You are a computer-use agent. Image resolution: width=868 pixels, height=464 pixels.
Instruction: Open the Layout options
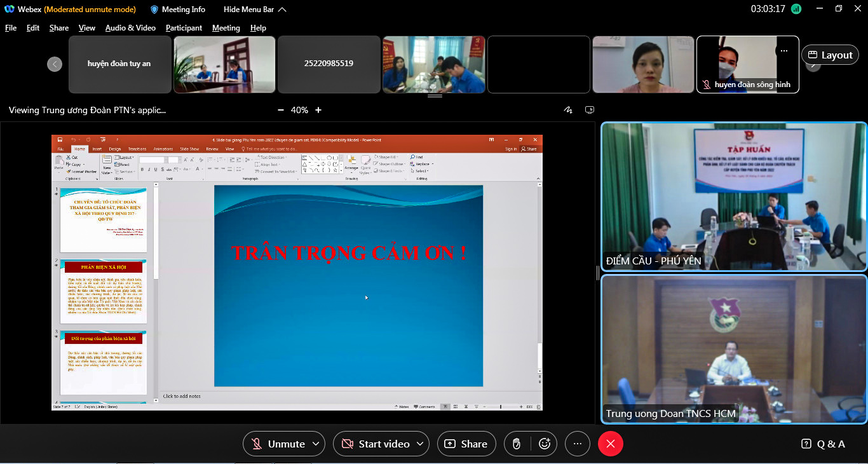(x=830, y=55)
